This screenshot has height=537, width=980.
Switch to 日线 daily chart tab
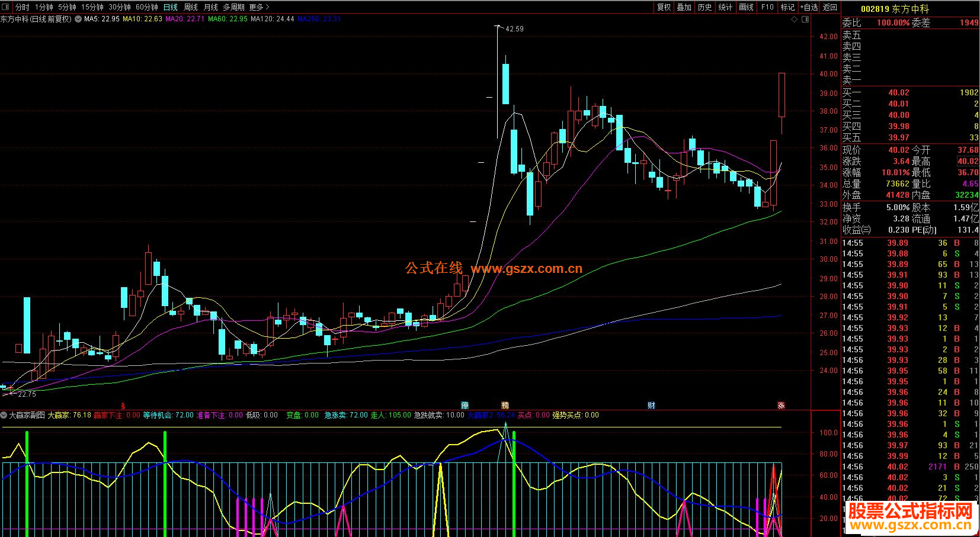pyautogui.click(x=171, y=7)
